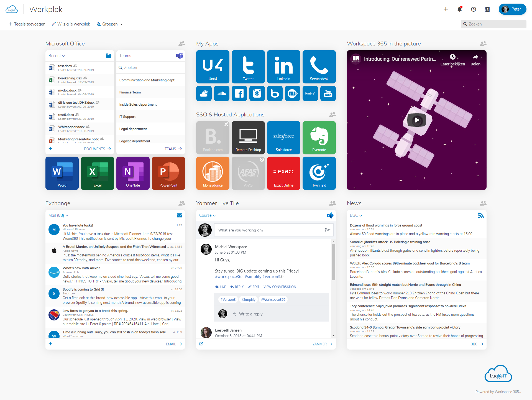This screenshot has height=400, width=532.
Task: Open the Evernote tile
Action: (319, 138)
